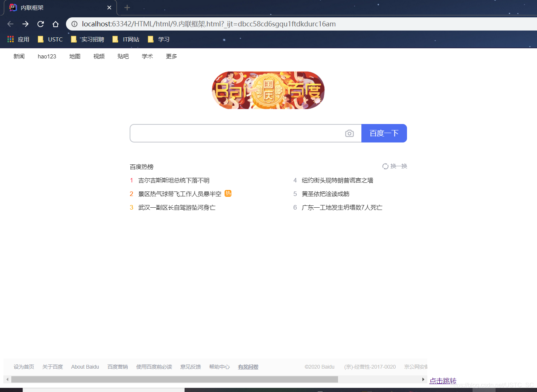
Task: Click the 百度热榜 heading
Action: 142,167
